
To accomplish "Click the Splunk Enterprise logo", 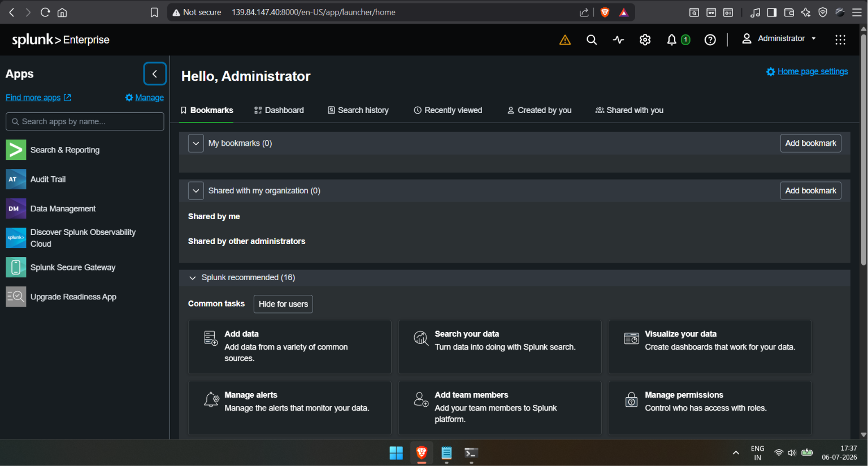I will pyautogui.click(x=60, y=40).
